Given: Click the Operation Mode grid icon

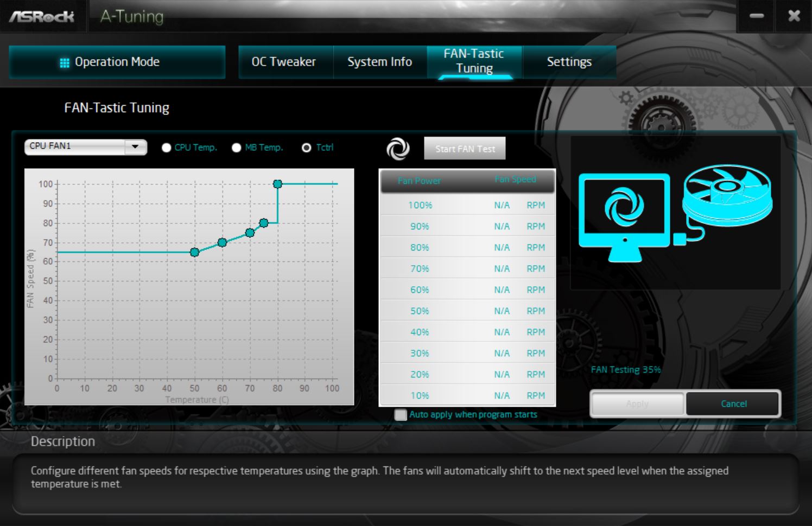Looking at the screenshot, I should click(65, 62).
